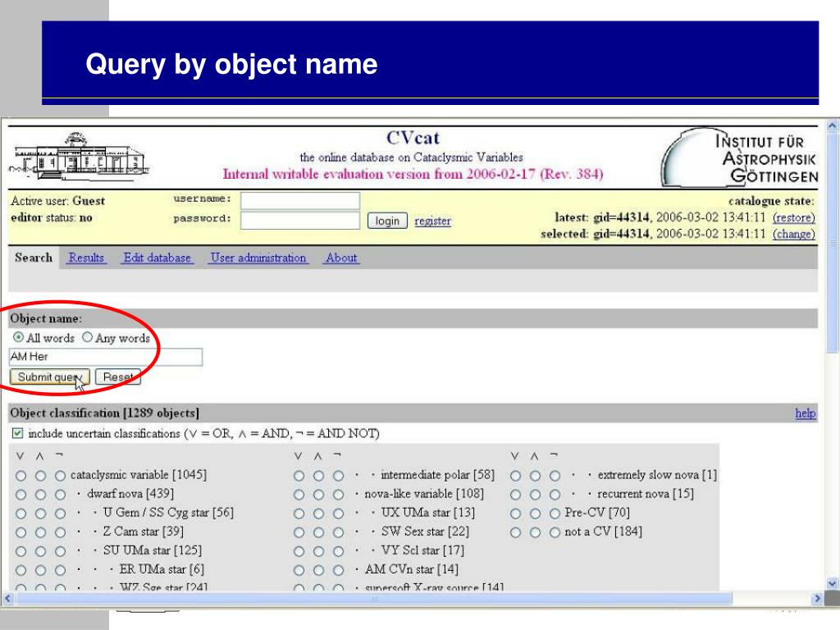Open the Search tab
The height and width of the screenshot is (630, 840).
click(x=34, y=258)
